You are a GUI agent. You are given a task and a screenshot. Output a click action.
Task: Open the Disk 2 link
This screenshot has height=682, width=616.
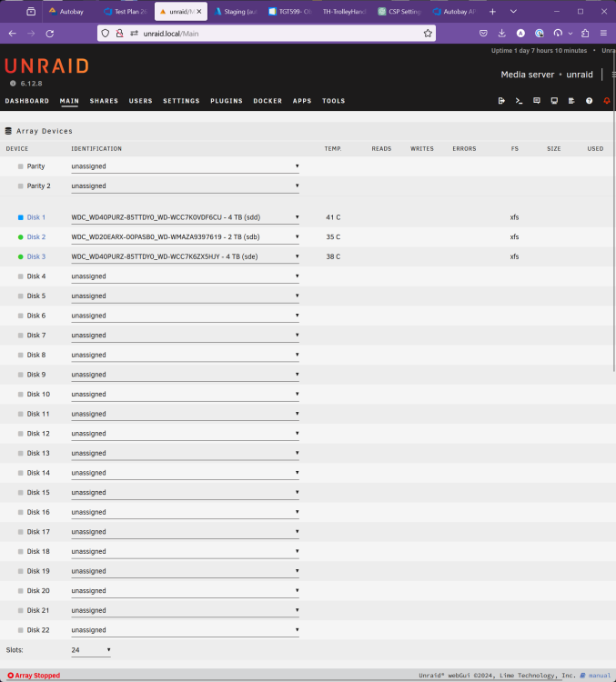click(x=36, y=237)
